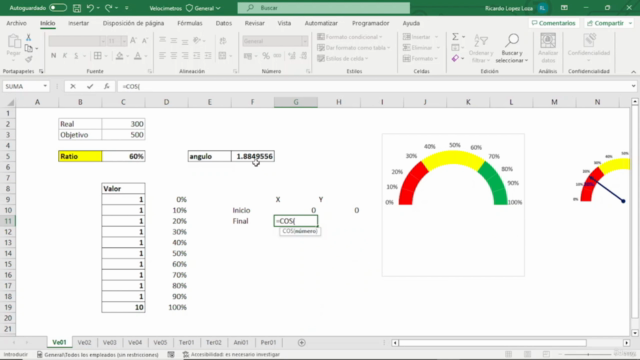Open the General sensitivity label dropdown
Screen dimensions: 640x360
(203, 8)
